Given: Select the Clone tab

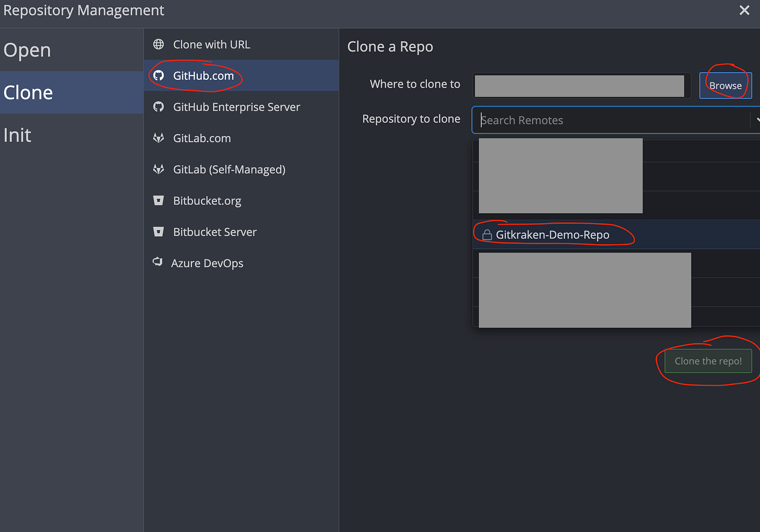Looking at the screenshot, I should 72,92.
